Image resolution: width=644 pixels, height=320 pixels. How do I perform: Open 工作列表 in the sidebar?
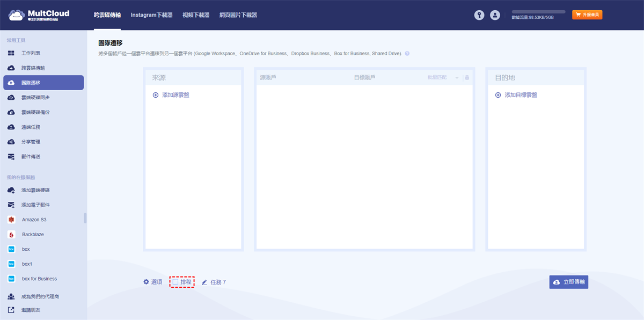click(43, 53)
